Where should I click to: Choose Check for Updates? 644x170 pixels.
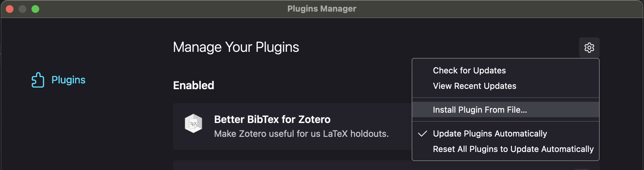click(x=469, y=71)
